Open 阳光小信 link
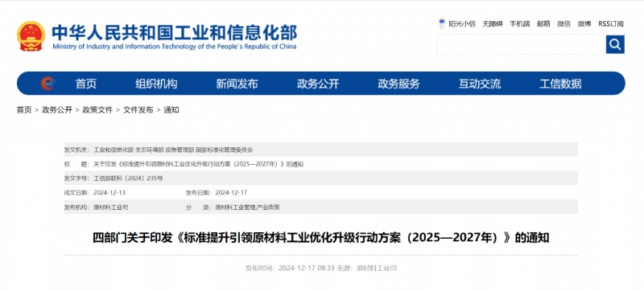The image size is (644, 291). tap(462, 24)
